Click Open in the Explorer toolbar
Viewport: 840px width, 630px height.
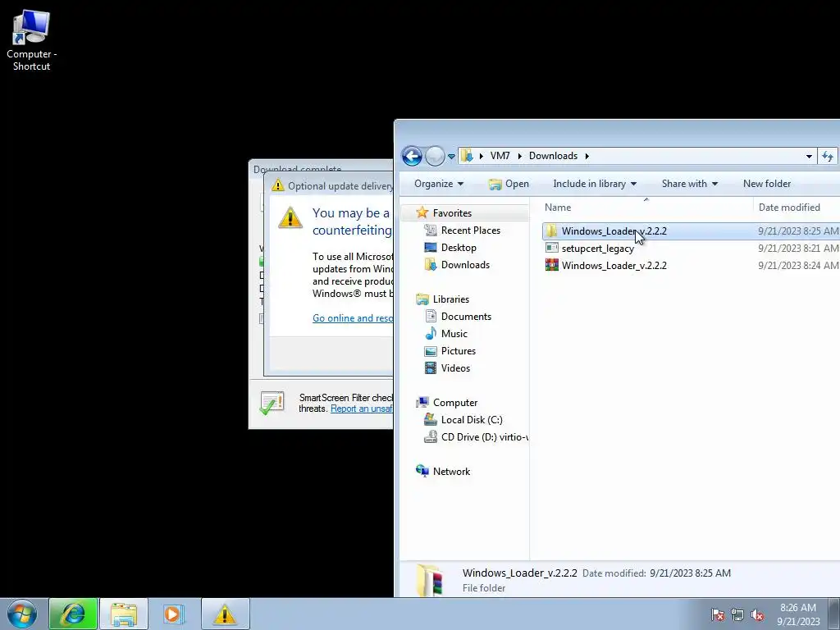509,184
